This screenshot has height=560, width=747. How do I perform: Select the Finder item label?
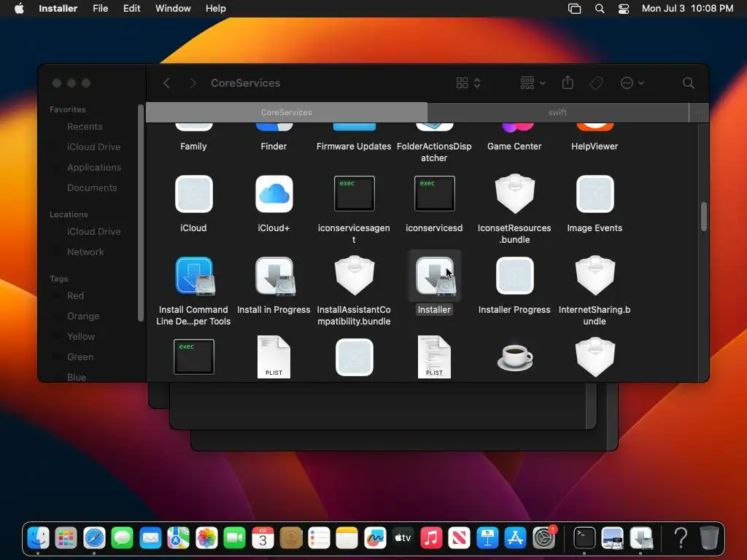pos(274,147)
